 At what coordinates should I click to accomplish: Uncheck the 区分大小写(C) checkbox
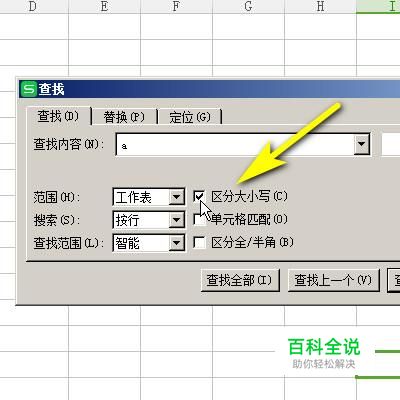pos(199,196)
